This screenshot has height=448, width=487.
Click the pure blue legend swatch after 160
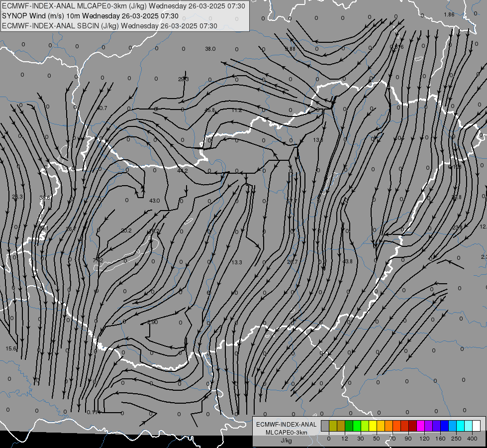tap(445, 426)
